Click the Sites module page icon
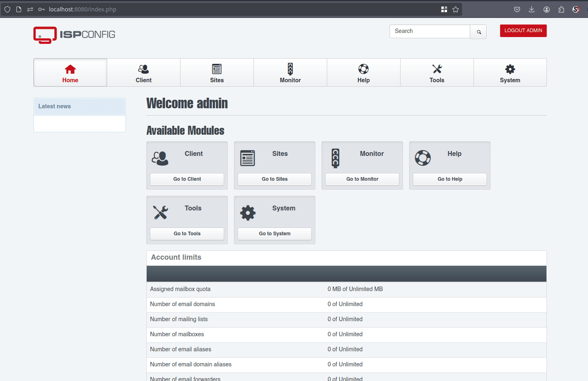The width and height of the screenshot is (588, 381). [x=247, y=158]
